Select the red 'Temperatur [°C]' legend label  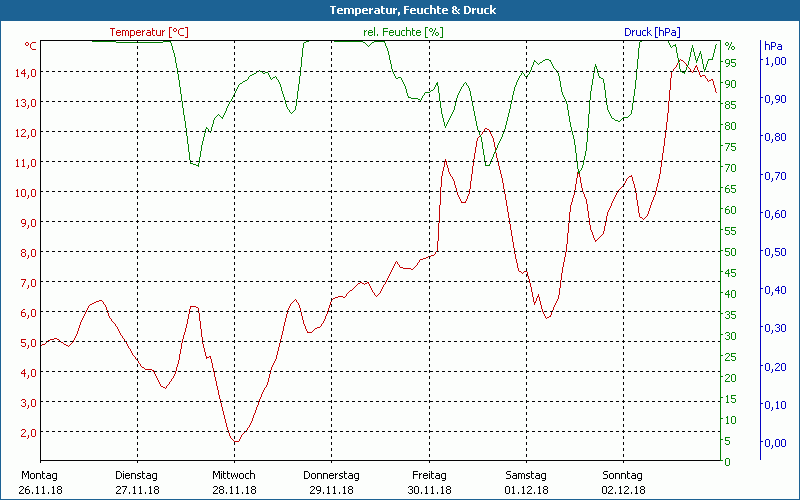tap(148, 32)
